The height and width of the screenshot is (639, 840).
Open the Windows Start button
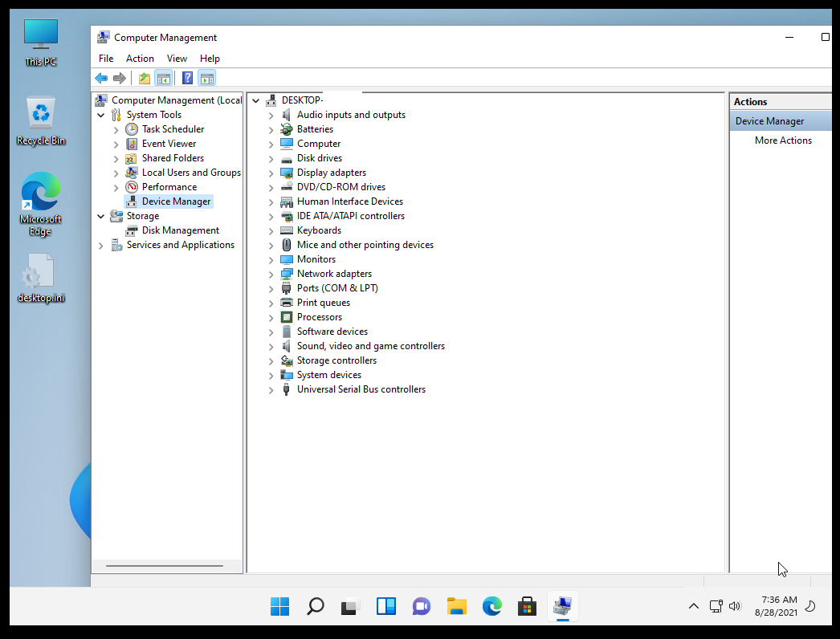tap(279, 606)
